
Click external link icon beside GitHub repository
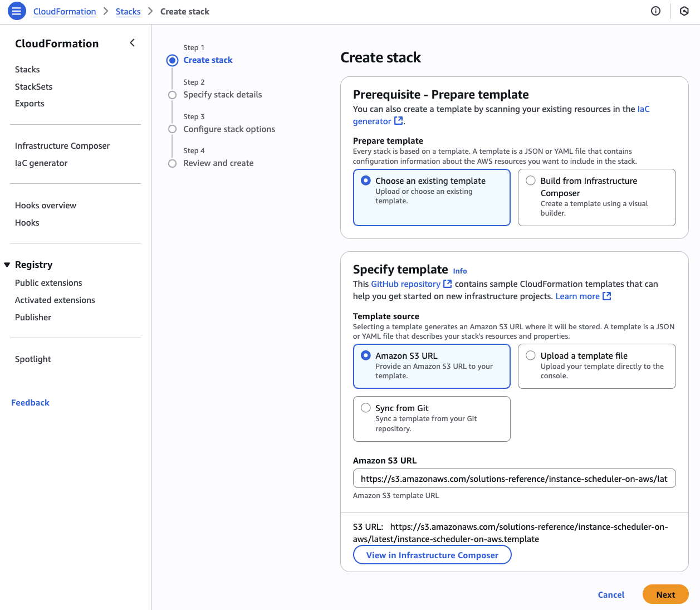point(447,284)
